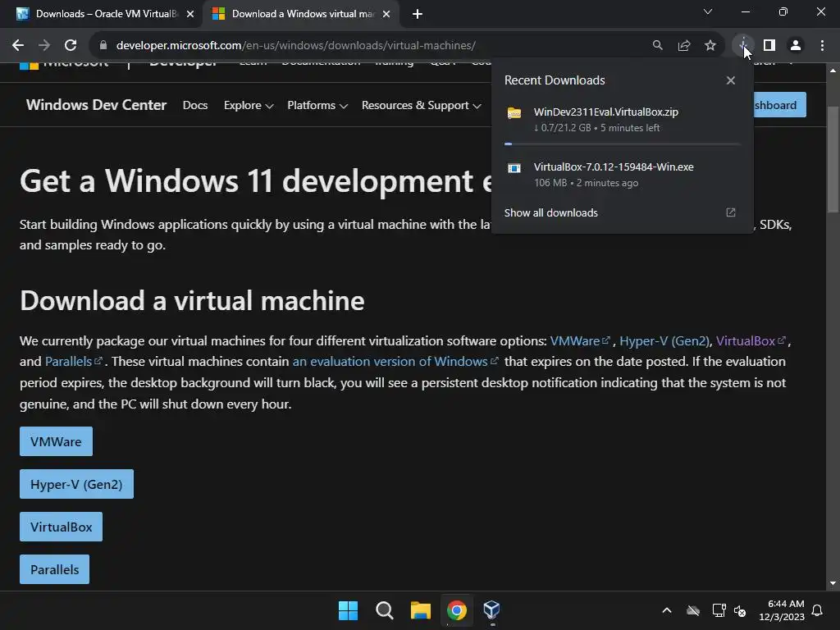The image size is (840, 630).
Task: Click muted volume tray icon
Action: (740, 610)
